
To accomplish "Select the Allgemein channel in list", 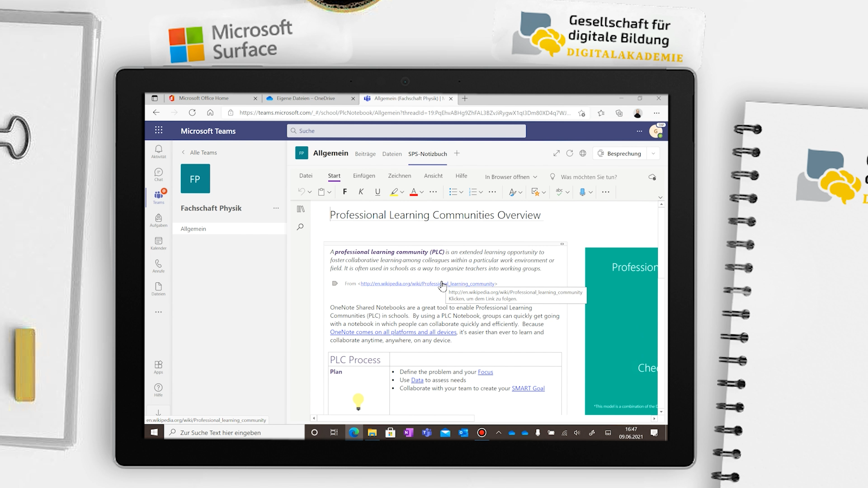I will point(229,229).
